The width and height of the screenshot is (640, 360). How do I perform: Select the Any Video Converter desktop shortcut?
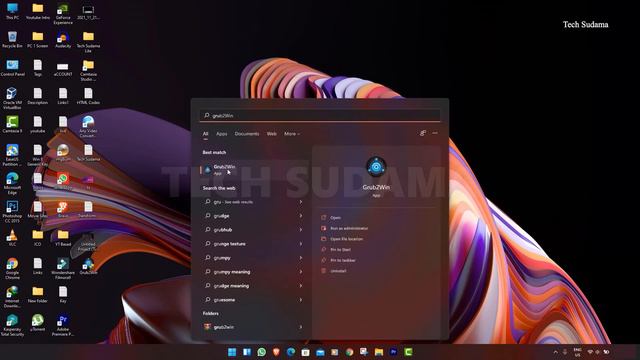tap(88, 127)
